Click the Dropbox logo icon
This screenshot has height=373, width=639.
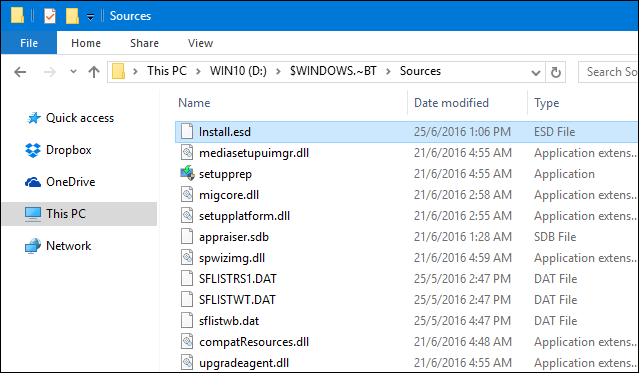[x=33, y=150]
